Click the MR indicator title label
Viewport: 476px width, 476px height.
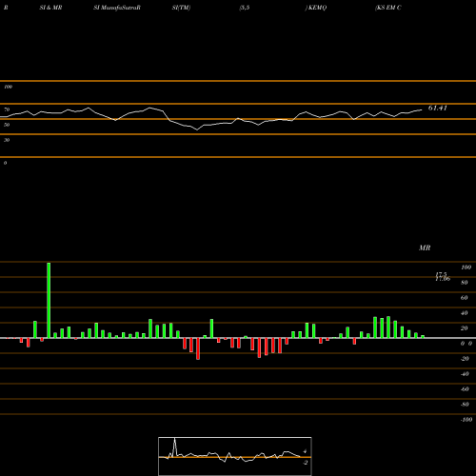pyautogui.click(x=425, y=248)
